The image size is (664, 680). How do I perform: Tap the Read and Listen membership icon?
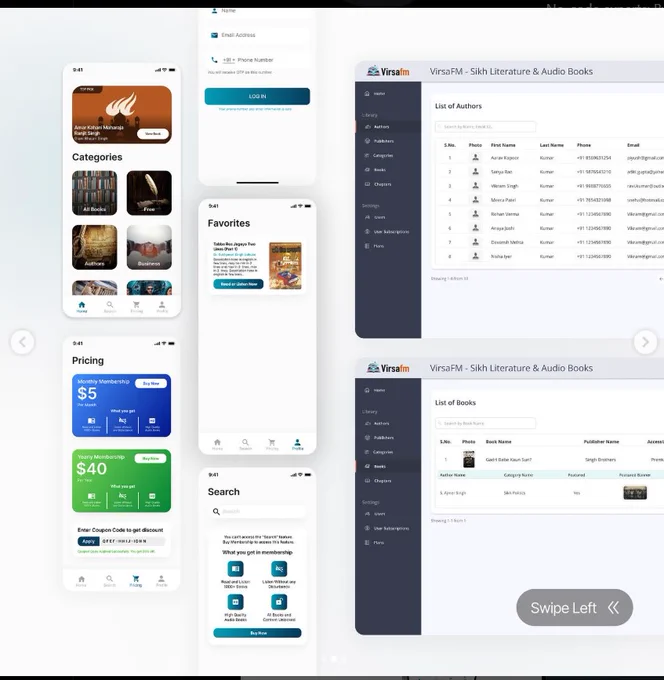[x=236, y=569]
